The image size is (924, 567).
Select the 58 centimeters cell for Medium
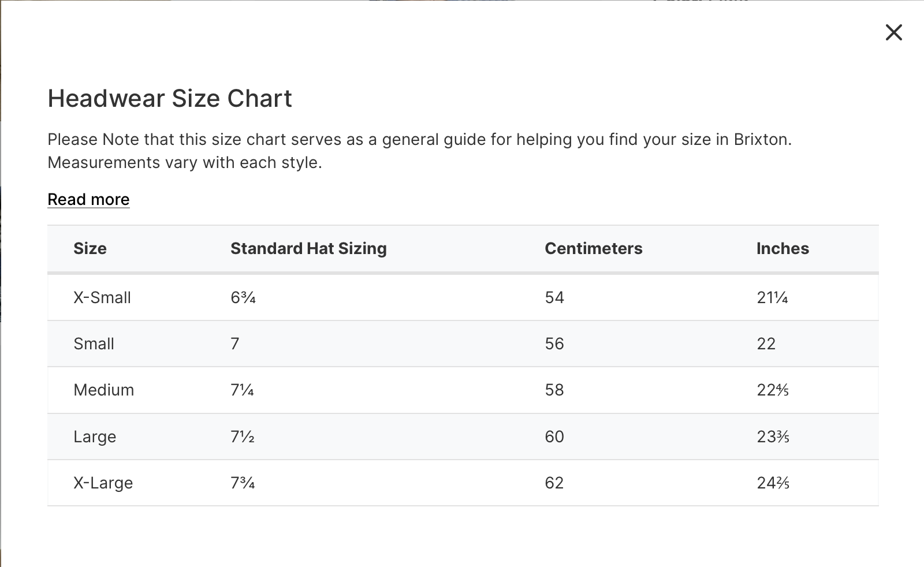pos(554,390)
